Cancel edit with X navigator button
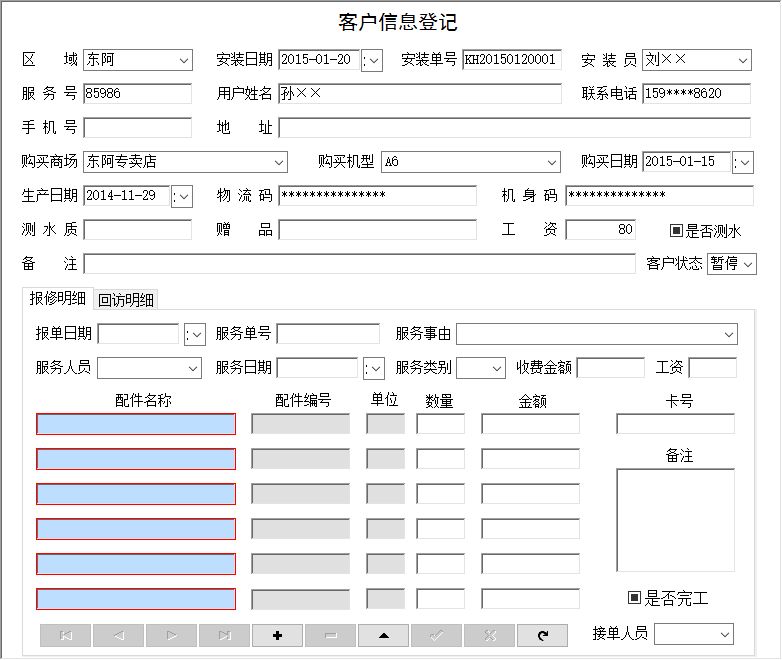Viewport: 782px width, 660px height. [490, 635]
